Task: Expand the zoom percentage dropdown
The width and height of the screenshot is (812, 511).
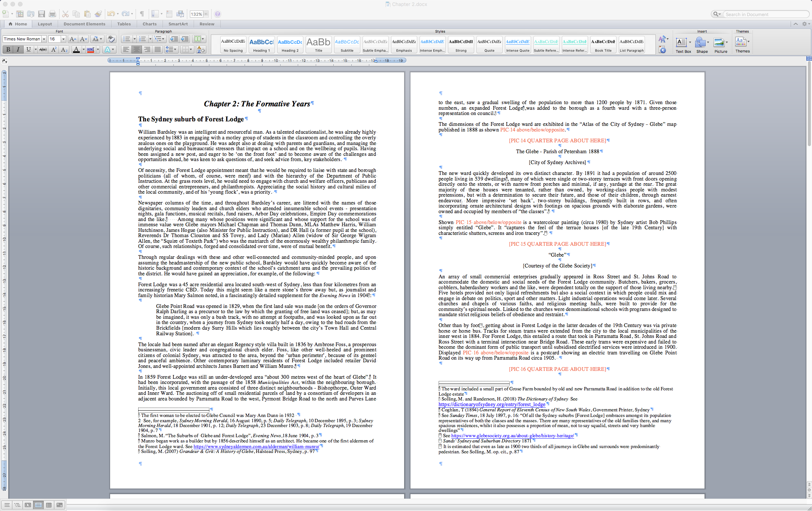Action: tap(206, 14)
